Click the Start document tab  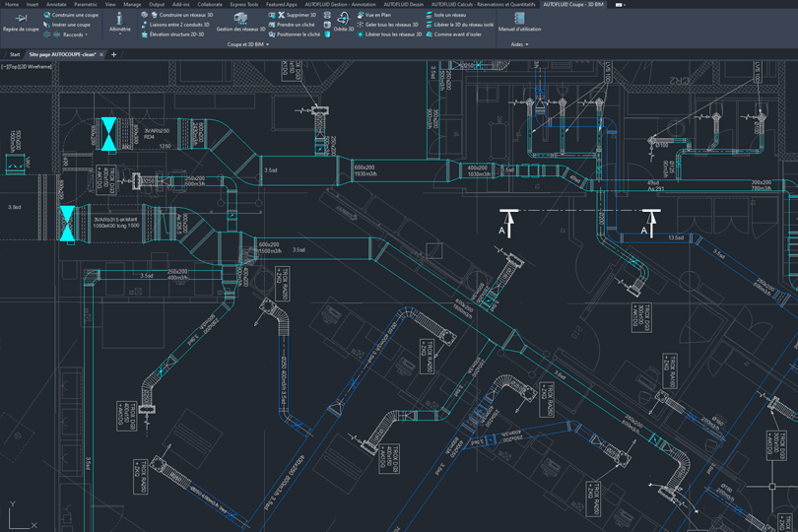point(15,54)
